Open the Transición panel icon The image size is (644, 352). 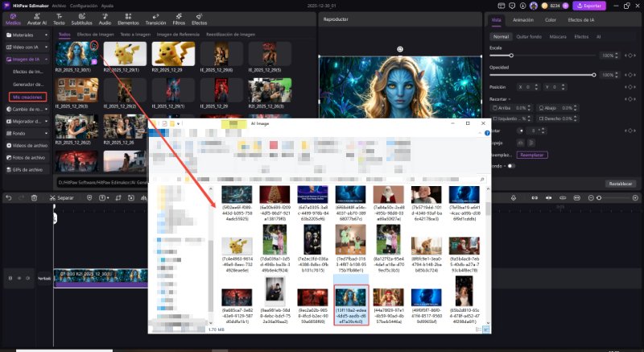(x=155, y=19)
